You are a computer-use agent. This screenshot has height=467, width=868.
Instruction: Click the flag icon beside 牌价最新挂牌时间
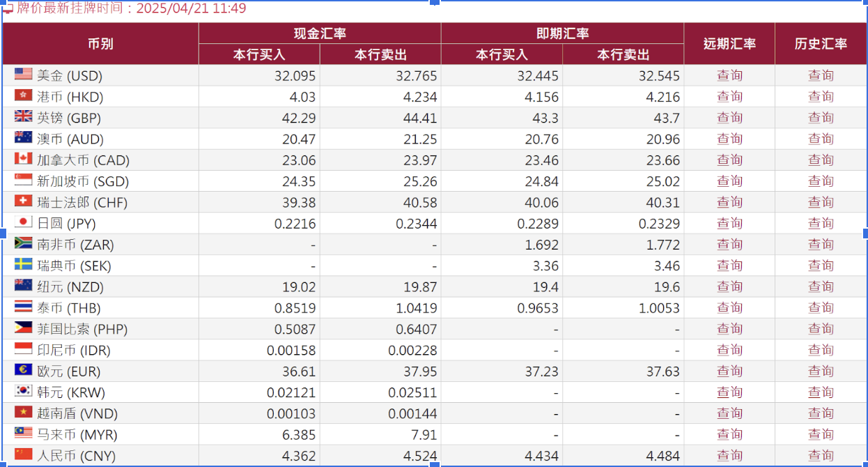click(x=8, y=9)
